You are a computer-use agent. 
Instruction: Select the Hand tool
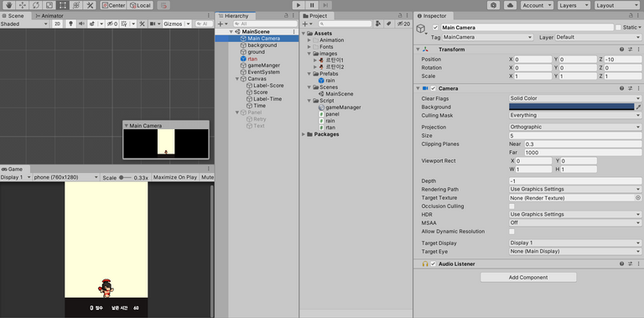tap(8, 5)
